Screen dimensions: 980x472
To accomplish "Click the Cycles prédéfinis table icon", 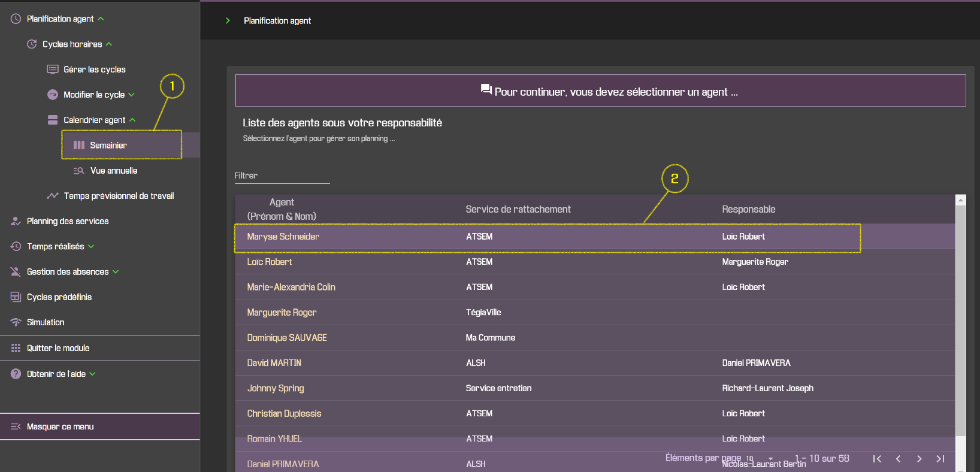I will (x=16, y=297).
